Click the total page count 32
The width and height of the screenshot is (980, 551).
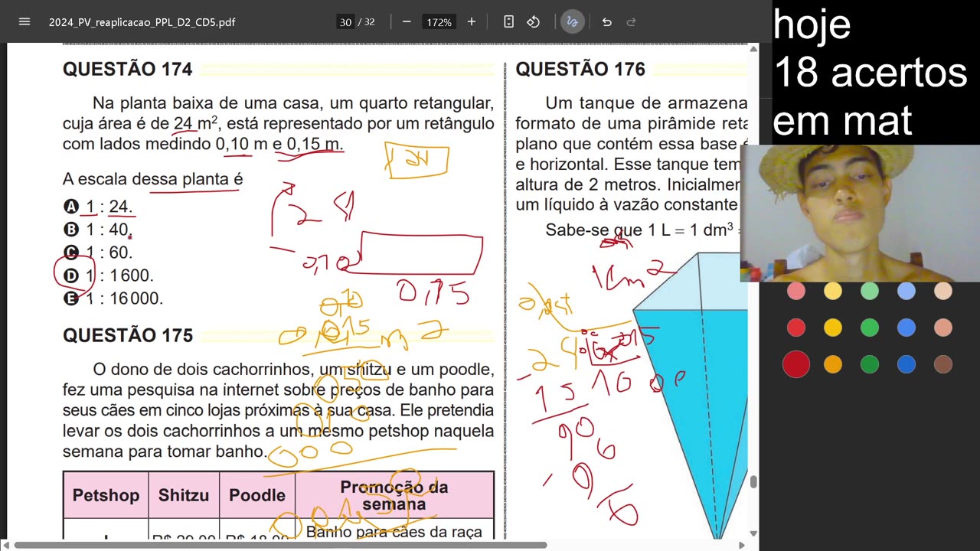[x=370, y=21]
